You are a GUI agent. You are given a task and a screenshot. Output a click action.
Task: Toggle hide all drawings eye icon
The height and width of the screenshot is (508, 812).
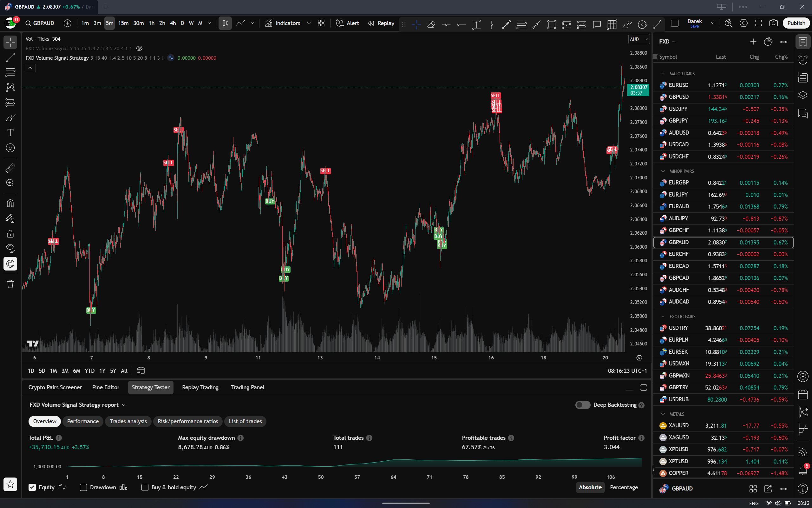pos(10,248)
